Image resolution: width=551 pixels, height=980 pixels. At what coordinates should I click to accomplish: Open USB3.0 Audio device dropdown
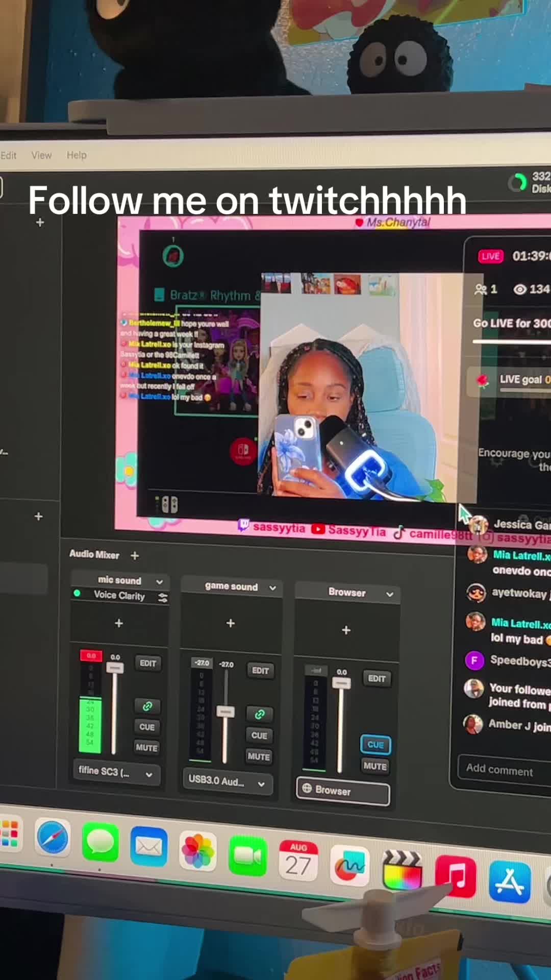click(228, 781)
